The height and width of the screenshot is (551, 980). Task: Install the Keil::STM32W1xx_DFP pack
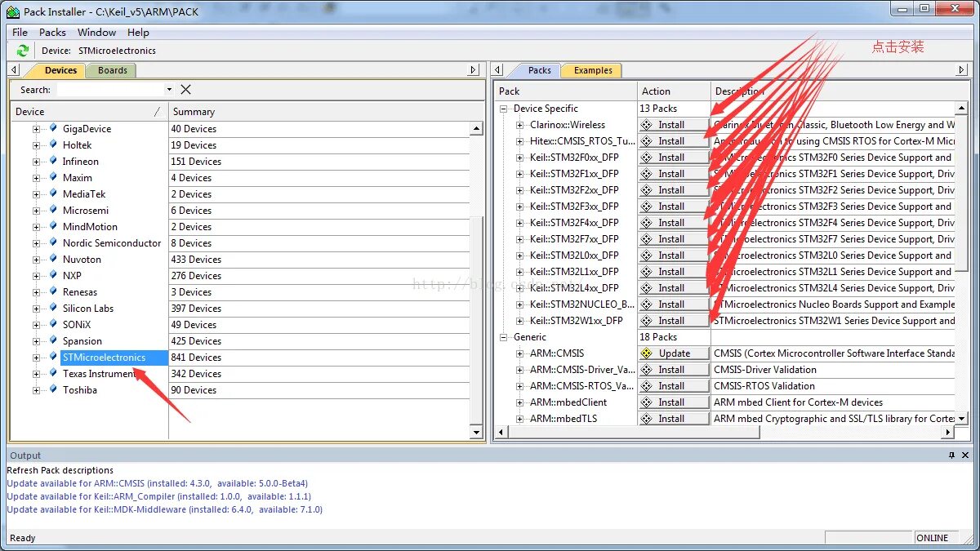pos(674,321)
